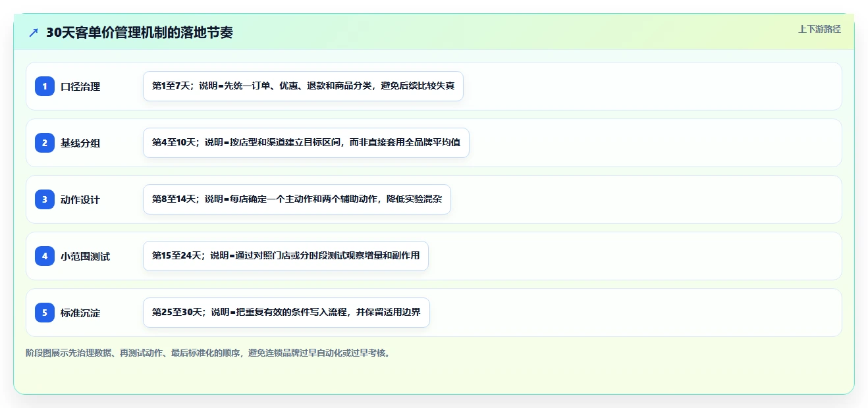Open the 第8至14天 description box

297,199
